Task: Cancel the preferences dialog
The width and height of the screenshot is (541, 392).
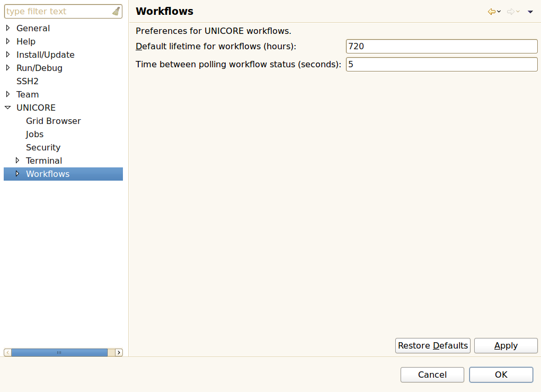Action: coord(432,375)
